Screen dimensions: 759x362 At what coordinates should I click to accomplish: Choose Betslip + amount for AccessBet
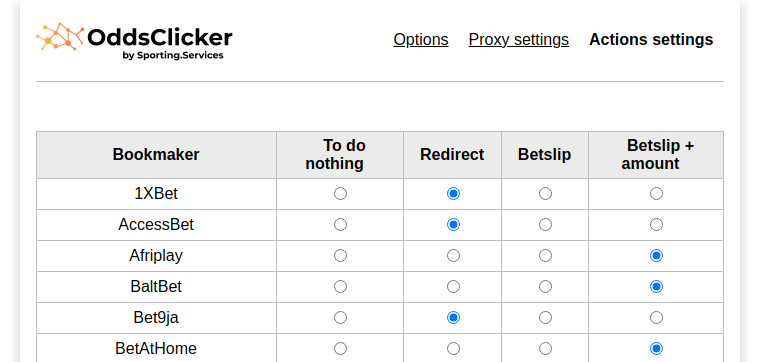click(656, 225)
